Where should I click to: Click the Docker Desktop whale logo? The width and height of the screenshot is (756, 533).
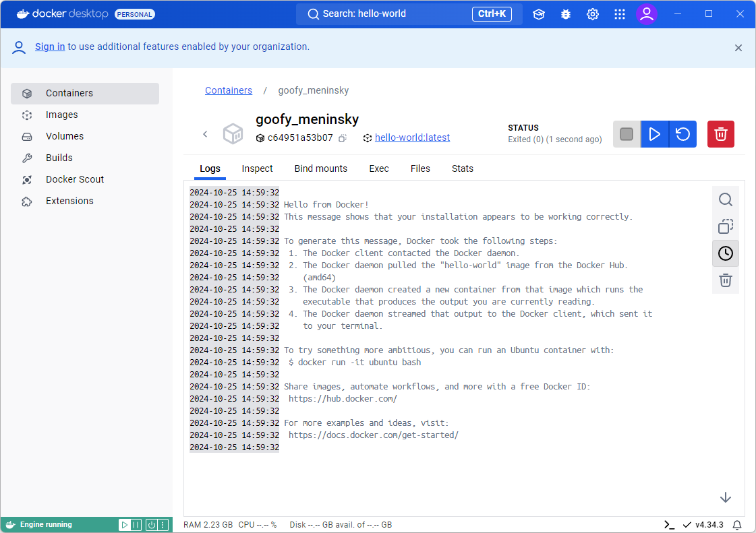(23, 14)
